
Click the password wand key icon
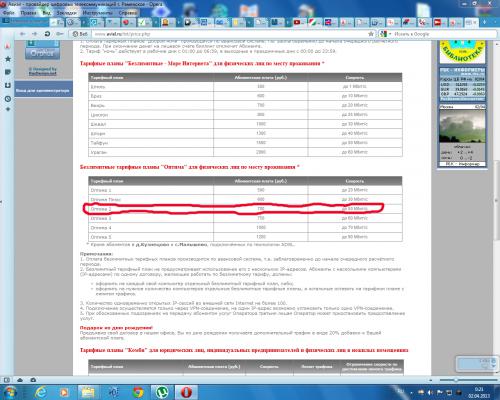(x=60, y=34)
